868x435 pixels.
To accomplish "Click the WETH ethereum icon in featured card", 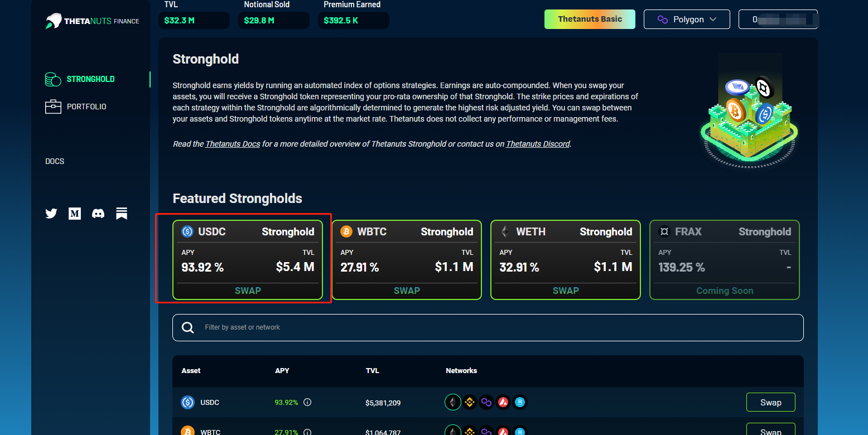I will point(505,231).
